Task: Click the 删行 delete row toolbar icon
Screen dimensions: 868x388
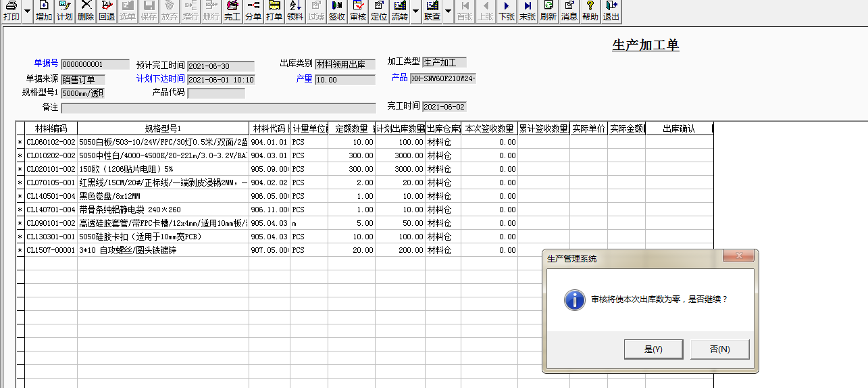Action: point(211,11)
